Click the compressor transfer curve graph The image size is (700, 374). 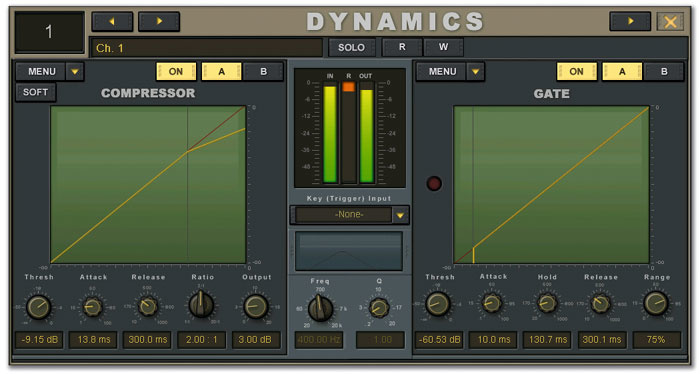click(x=148, y=184)
